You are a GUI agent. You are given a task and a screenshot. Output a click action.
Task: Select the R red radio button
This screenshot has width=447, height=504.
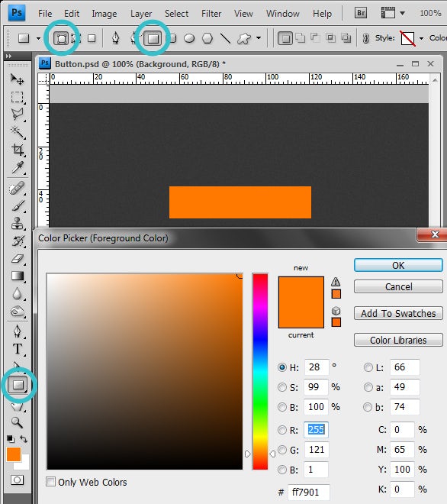[282, 430]
